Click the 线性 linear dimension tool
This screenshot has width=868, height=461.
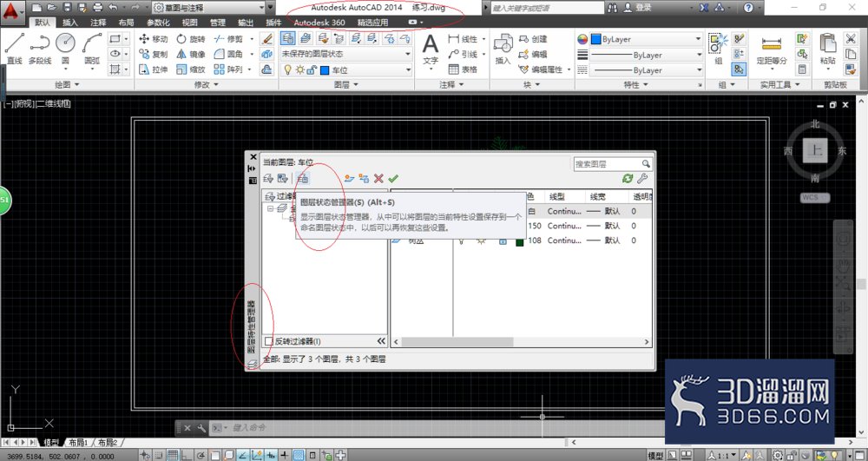tap(463, 39)
